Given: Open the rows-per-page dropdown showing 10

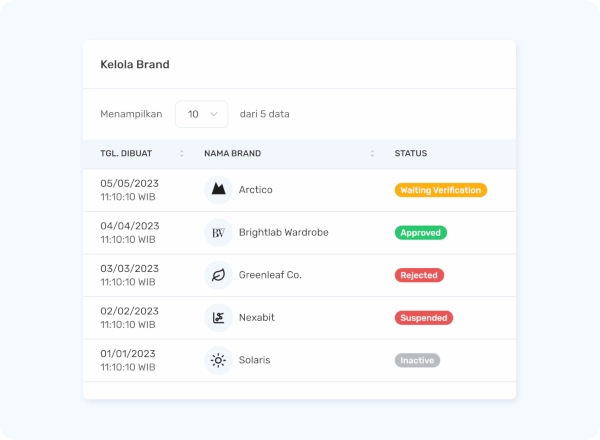Looking at the screenshot, I should pos(202,114).
